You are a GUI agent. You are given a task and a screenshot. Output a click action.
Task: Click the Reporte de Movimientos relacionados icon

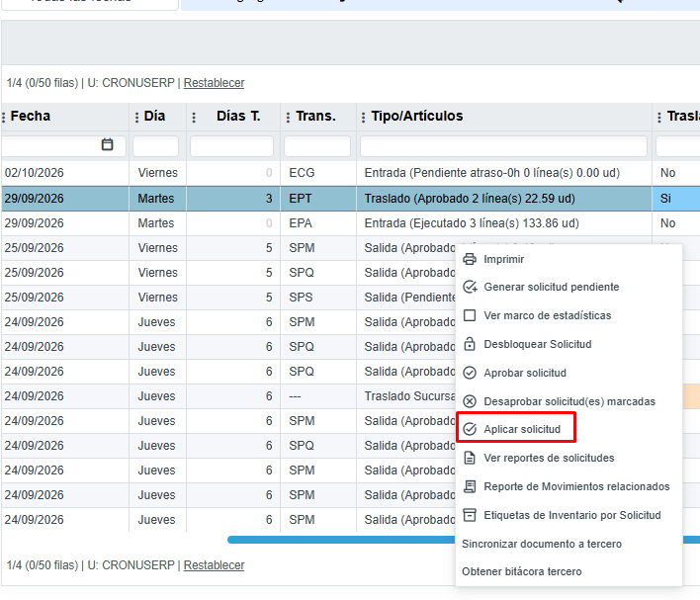pos(470,486)
